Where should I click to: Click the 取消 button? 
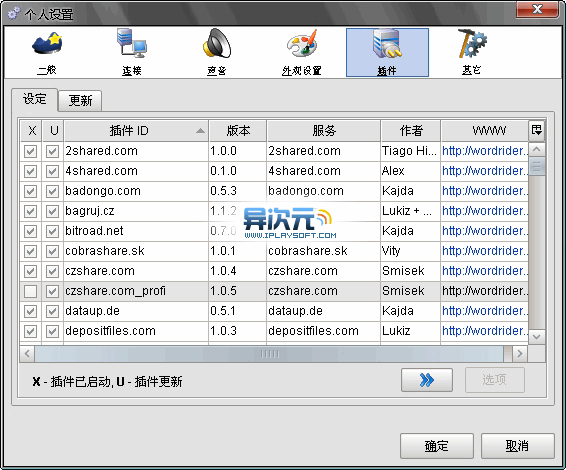click(x=517, y=446)
